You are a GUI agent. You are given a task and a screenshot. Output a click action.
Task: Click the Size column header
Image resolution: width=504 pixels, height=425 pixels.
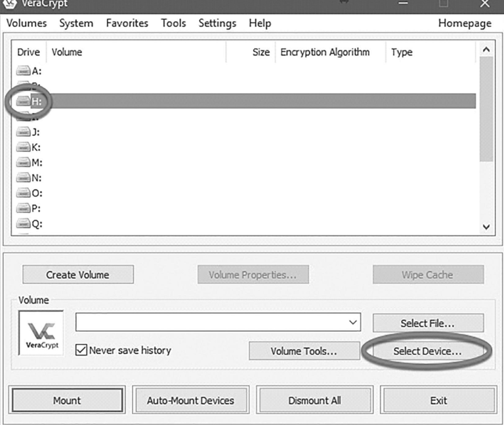[251, 52]
